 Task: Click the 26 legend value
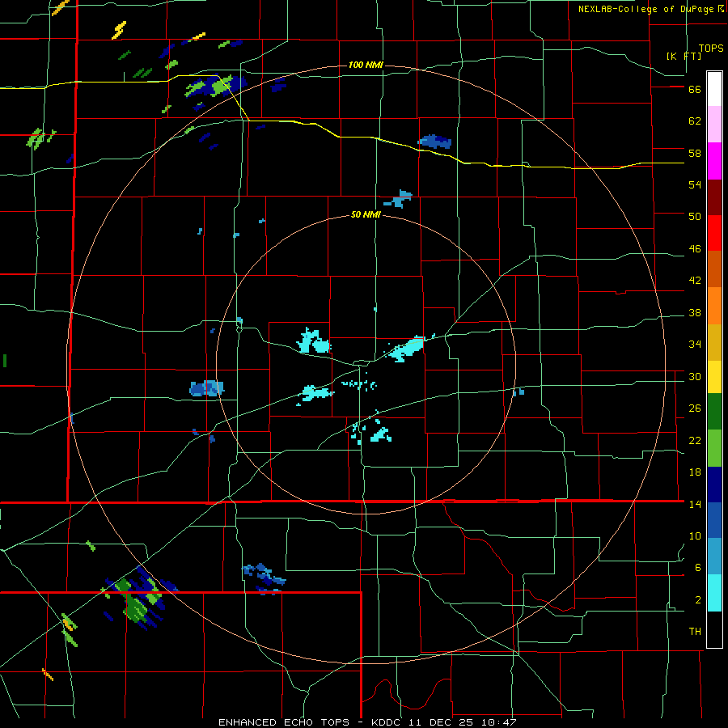point(695,408)
